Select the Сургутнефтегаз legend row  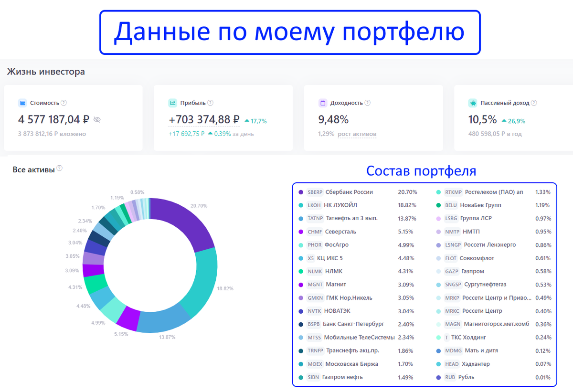[494, 285]
